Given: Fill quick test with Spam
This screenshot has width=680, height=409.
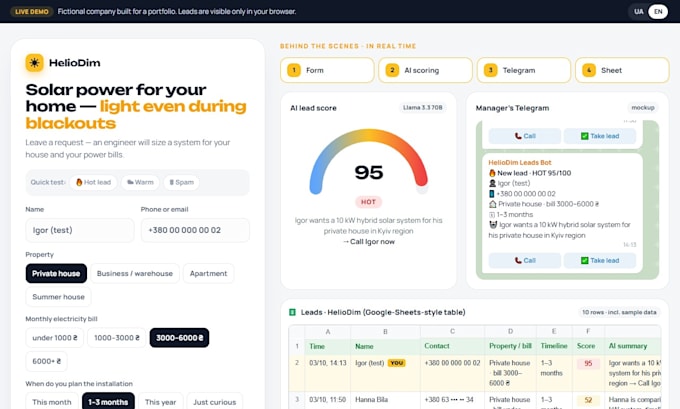Looking at the screenshot, I should pyautogui.click(x=181, y=183).
